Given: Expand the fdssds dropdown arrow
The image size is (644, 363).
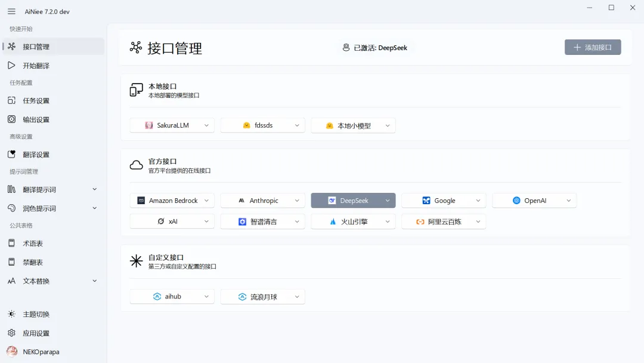Looking at the screenshot, I should coord(297,125).
